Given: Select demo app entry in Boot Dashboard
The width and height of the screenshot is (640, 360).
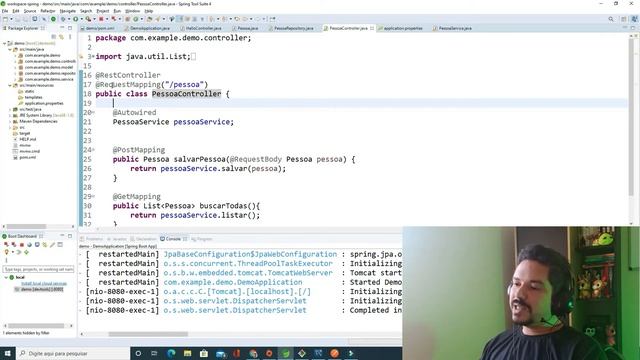Looking at the screenshot, I should [39, 289].
